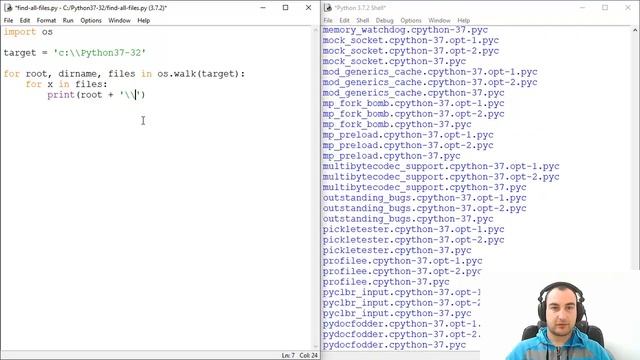Minimize the find-all-files editor window
The image size is (640, 360).
pyautogui.click(x=263, y=8)
